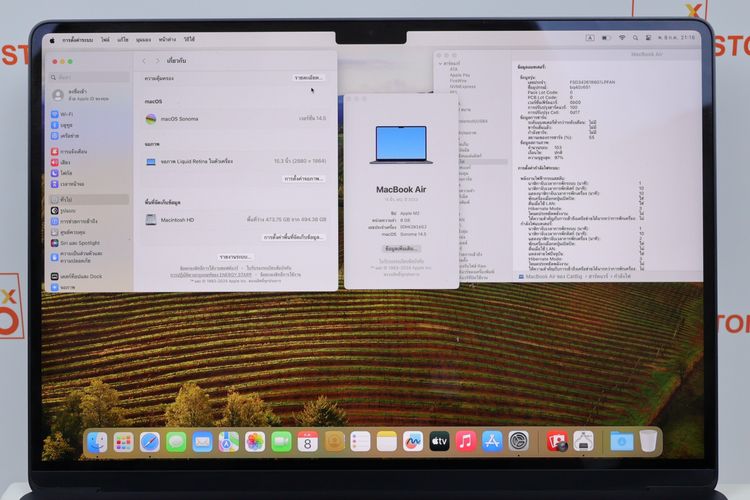Open Reminders from the Dock

pyautogui.click(x=360, y=442)
